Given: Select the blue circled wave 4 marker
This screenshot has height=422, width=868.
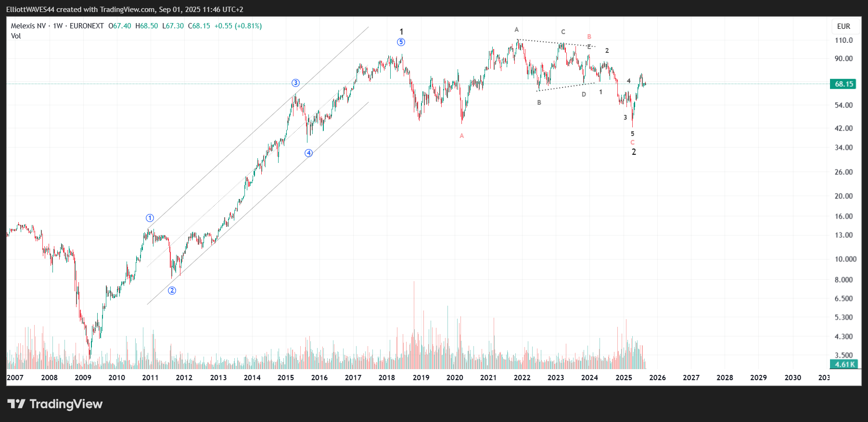Looking at the screenshot, I should [x=308, y=153].
